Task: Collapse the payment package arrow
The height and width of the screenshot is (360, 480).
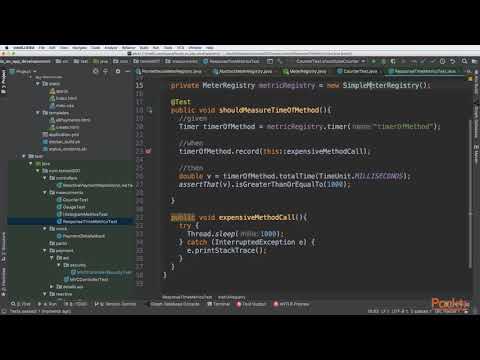Action: click(x=45, y=250)
